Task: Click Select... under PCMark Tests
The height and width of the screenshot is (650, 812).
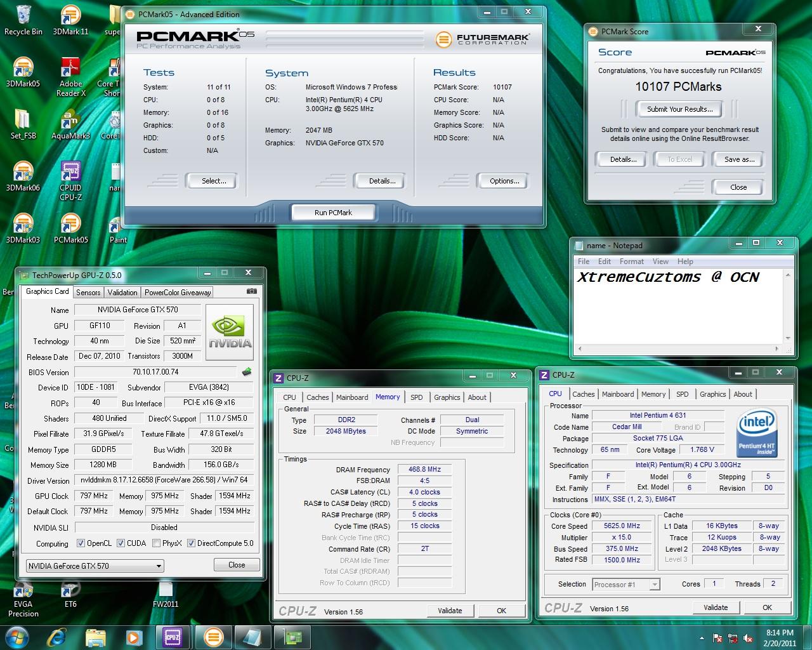Action: [x=214, y=181]
